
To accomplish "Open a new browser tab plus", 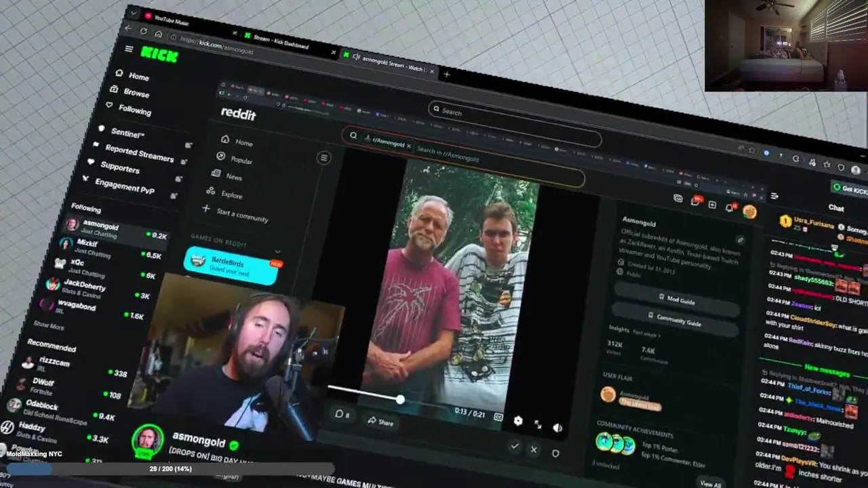I will coord(446,75).
